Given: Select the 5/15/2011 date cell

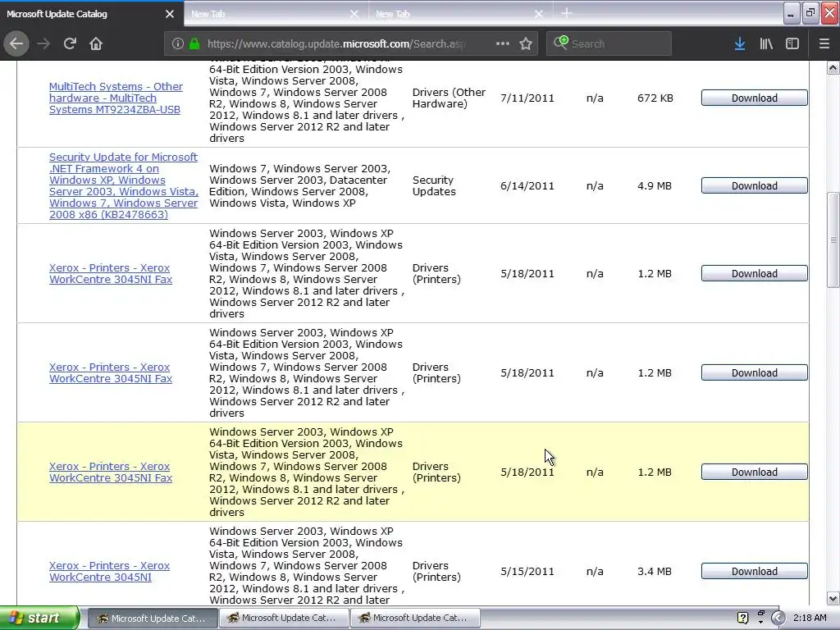Looking at the screenshot, I should [527, 571].
